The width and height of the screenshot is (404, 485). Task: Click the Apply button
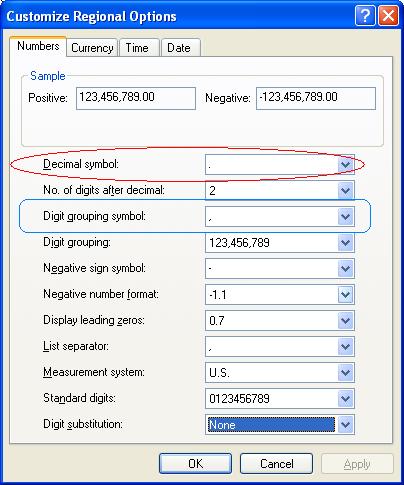point(357,464)
